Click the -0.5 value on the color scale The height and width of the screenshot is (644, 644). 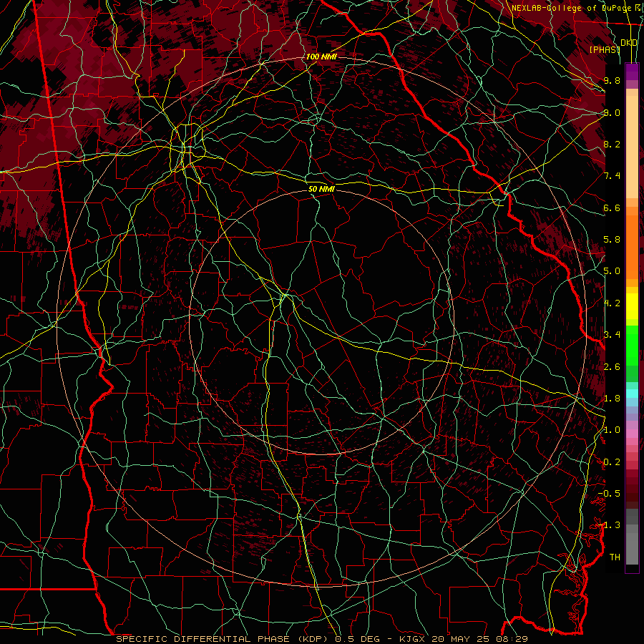click(609, 494)
